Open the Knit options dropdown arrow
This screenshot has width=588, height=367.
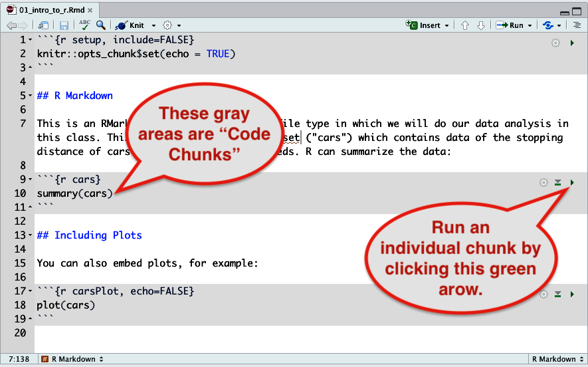coord(153,25)
